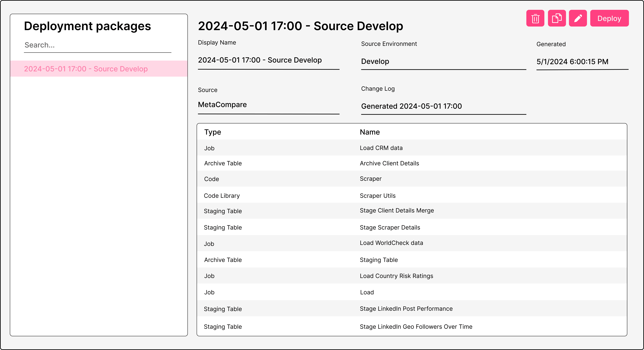644x350 pixels.
Task: Select Stage LinkedIn Geo Followers Over Time row
Action: [x=412, y=326]
